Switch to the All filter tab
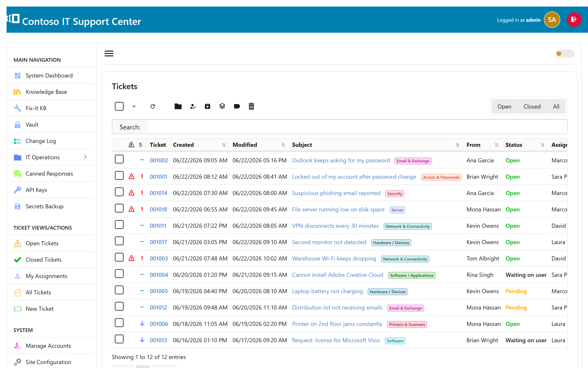 (x=556, y=107)
